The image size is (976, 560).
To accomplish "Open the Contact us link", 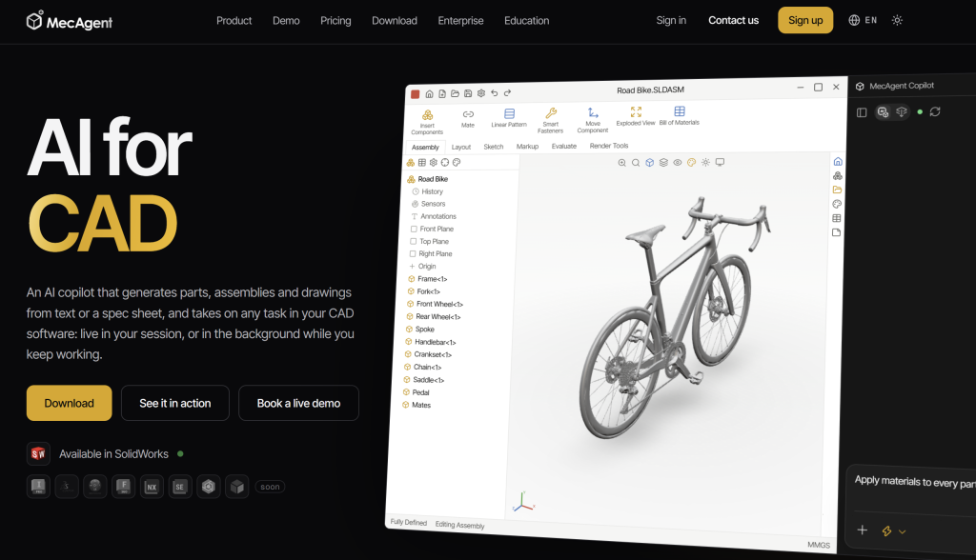I will (733, 21).
